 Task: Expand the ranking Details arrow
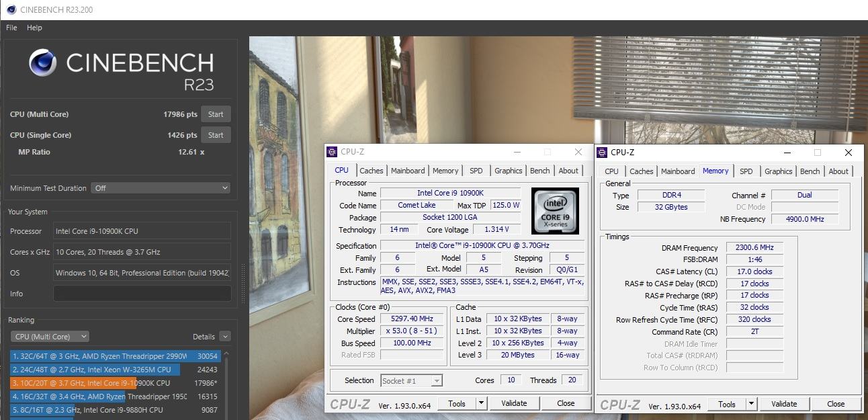pyautogui.click(x=225, y=337)
